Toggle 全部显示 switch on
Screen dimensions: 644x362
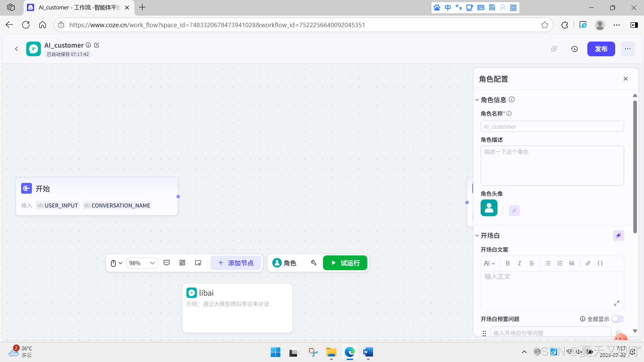pos(618,319)
